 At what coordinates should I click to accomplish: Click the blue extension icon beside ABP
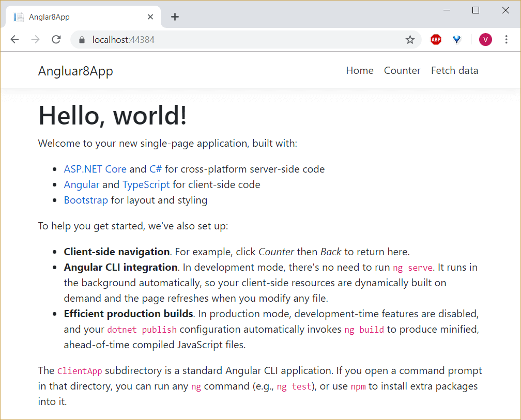coord(457,40)
